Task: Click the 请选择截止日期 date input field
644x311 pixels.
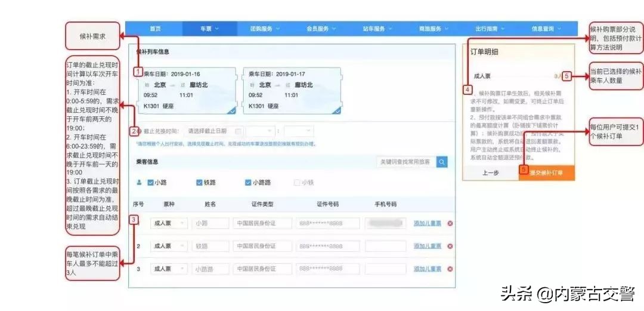Action: (x=214, y=131)
